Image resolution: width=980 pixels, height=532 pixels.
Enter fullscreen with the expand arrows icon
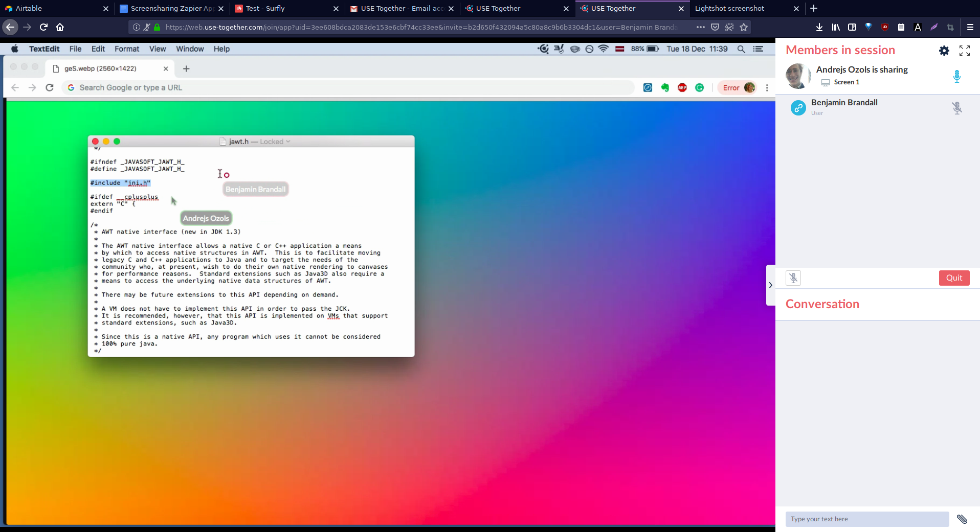tap(965, 51)
